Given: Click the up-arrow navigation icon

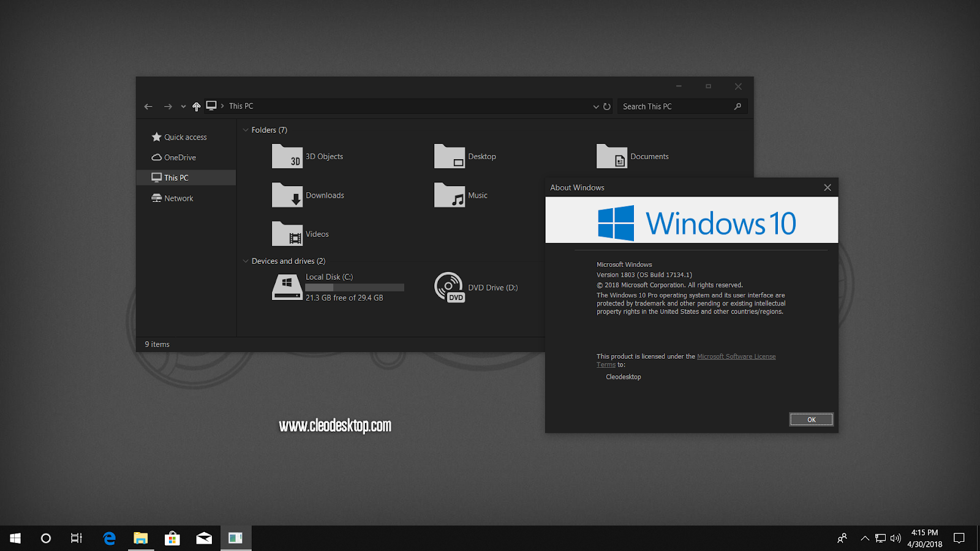Looking at the screenshot, I should click(196, 107).
